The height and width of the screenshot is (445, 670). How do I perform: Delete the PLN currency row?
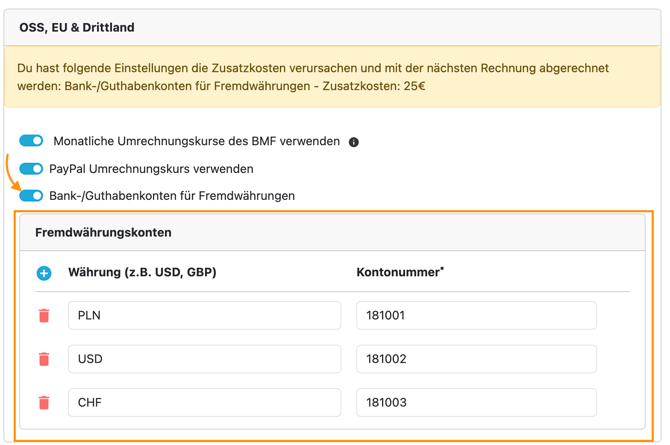(44, 316)
